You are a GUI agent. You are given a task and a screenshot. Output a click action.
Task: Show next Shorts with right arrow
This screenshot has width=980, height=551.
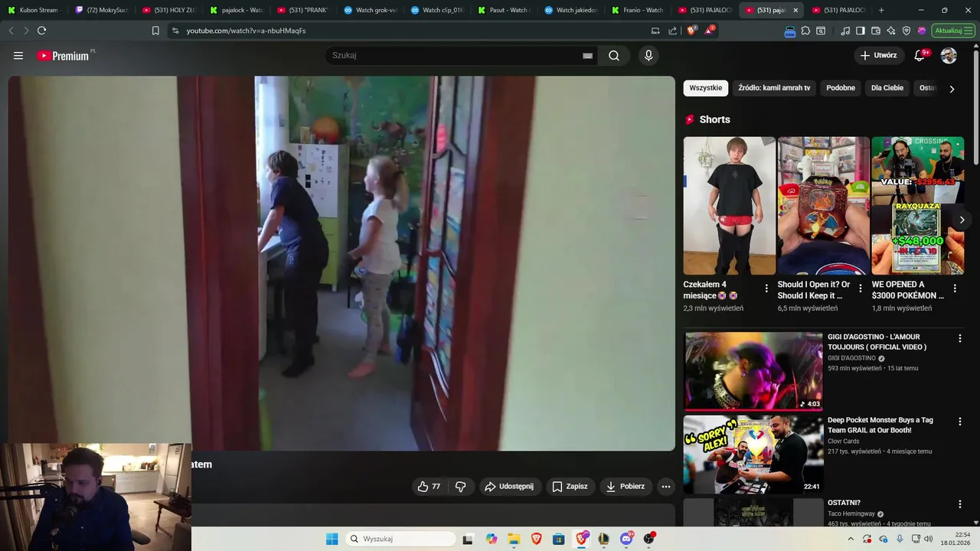[x=962, y=220]
